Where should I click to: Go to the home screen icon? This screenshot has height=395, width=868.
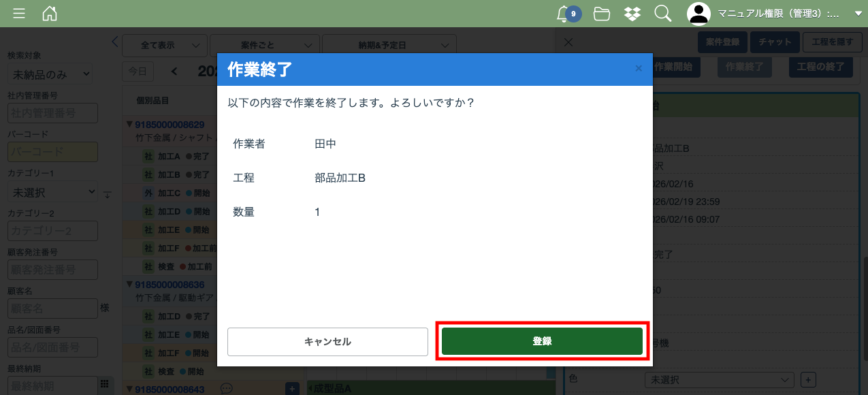[x=50, y=14]
